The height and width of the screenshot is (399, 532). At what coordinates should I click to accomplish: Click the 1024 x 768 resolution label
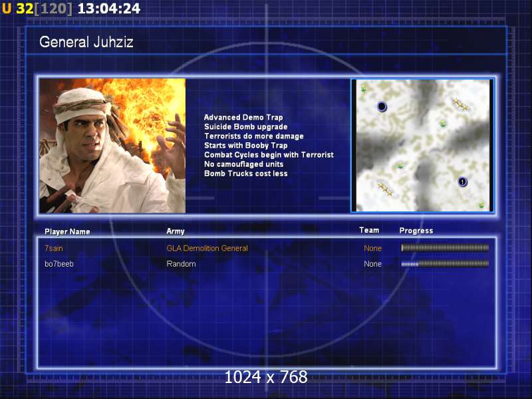click(266, 377)
